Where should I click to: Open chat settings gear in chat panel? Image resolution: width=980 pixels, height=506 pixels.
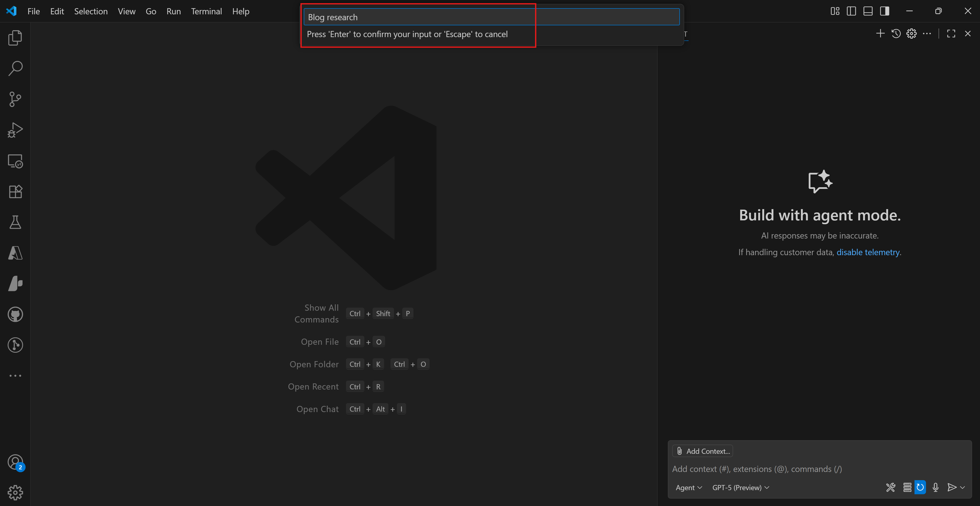[x=911, y=34]
